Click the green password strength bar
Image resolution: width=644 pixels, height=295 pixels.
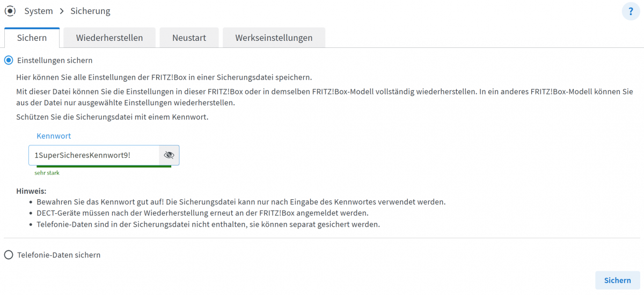100,167
